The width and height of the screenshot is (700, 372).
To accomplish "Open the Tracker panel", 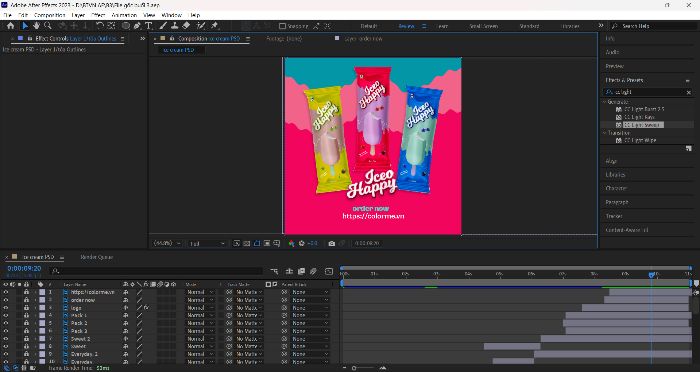I will [614, 216].
